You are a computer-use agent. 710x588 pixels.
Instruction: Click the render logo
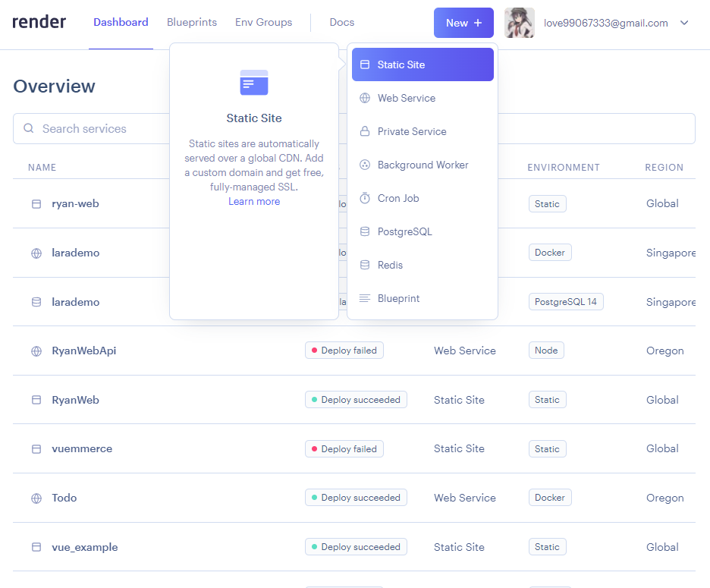(x=39, y=22)
